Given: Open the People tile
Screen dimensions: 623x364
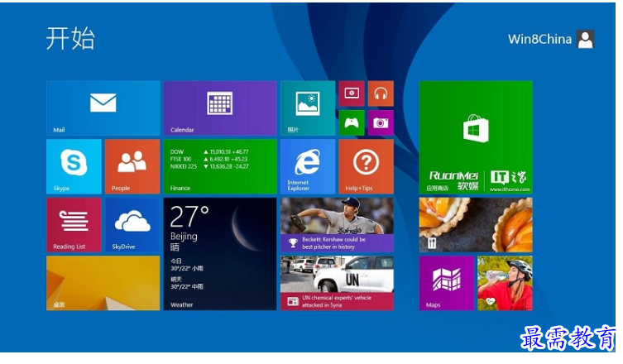Looking at the screenshot, I should 132,166.
